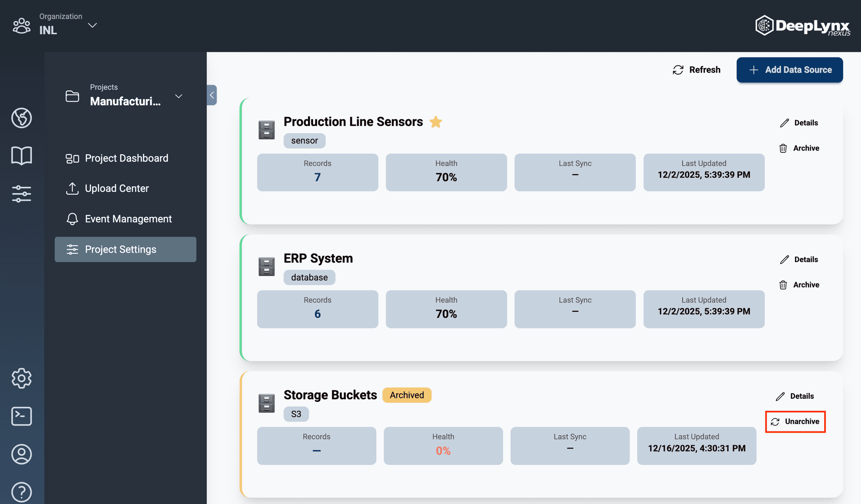Viewport: 861px width, 504px height.
Task: Click the sliders icon in left rail
Action: tap(22, 194)
